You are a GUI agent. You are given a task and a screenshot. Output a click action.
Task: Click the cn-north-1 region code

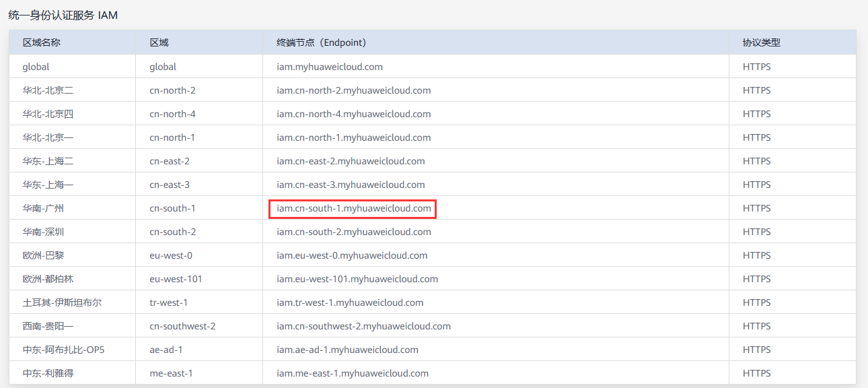coord(172,137)
